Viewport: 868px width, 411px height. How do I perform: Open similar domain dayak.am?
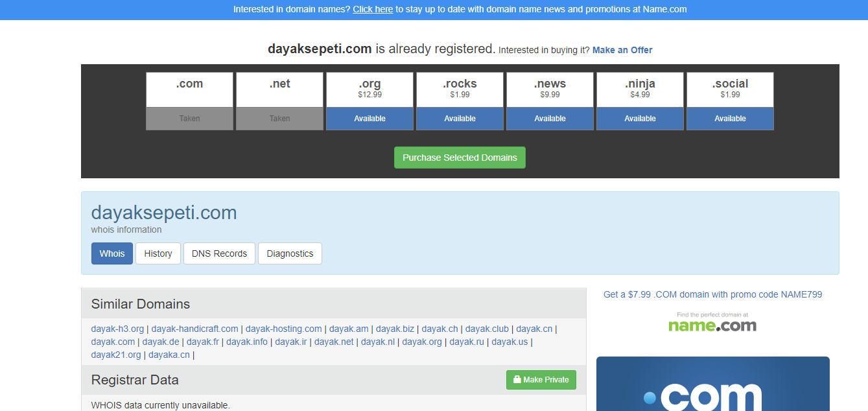coord(349,329)
